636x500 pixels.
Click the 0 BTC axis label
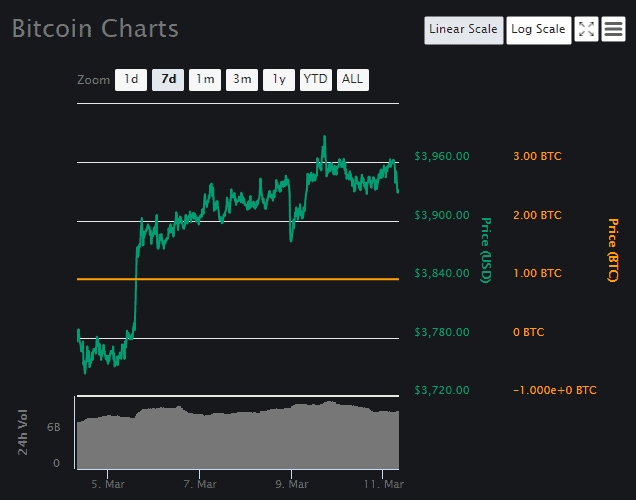coord(529,333)
